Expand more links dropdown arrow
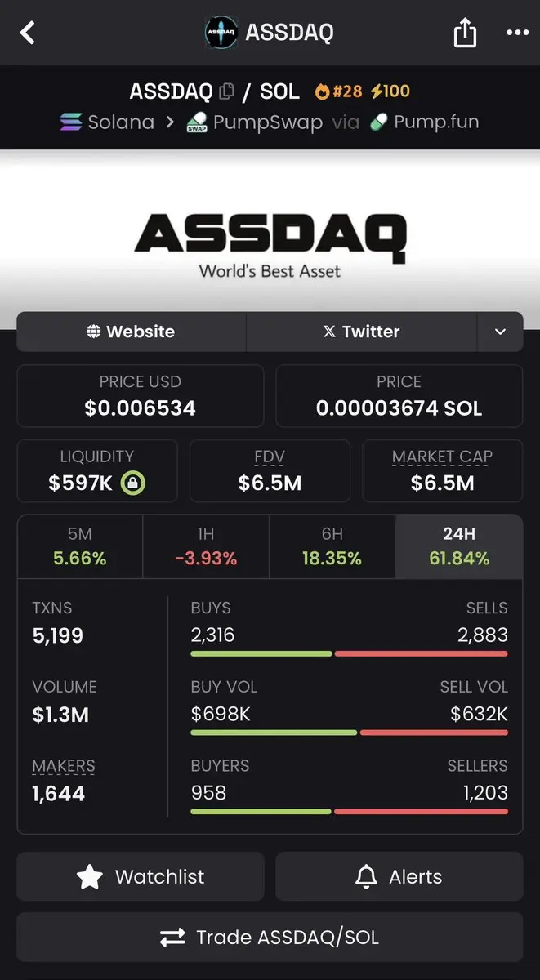The width and height of the screenshot is (540, 980). coord(501,332)
